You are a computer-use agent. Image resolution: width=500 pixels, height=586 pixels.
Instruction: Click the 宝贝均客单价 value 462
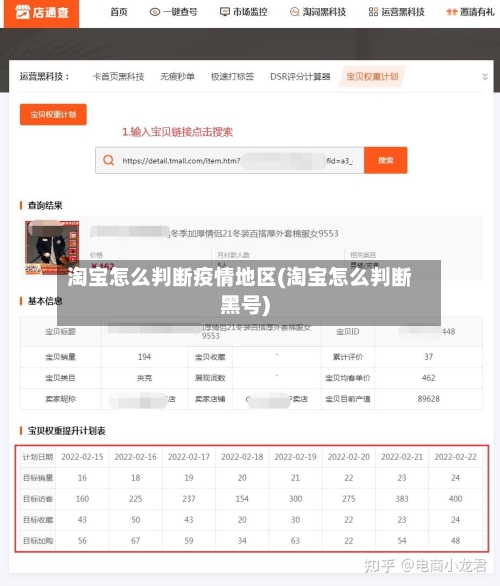coord(428,378)
